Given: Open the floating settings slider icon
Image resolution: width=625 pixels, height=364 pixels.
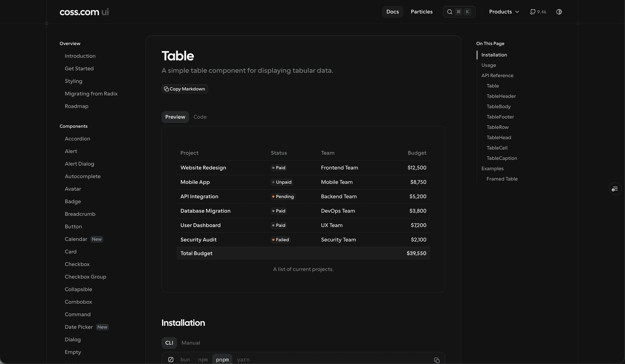Looking at the screenshot, I should coord(615,189).
